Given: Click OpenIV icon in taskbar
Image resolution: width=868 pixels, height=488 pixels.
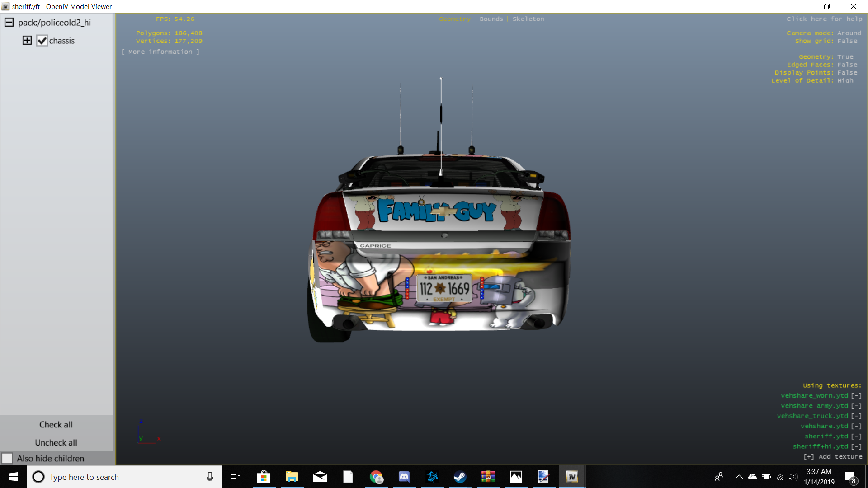Looking at the screenshot, I should tap(572, 477).
